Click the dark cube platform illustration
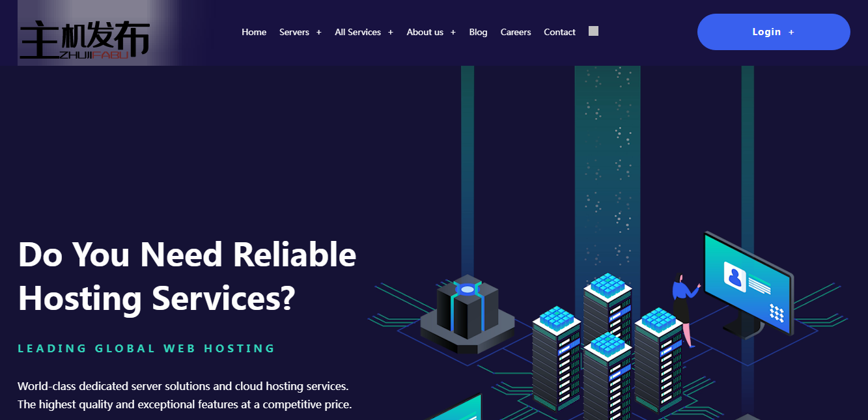Screen dimensions: 868x420 coord(467,314)
